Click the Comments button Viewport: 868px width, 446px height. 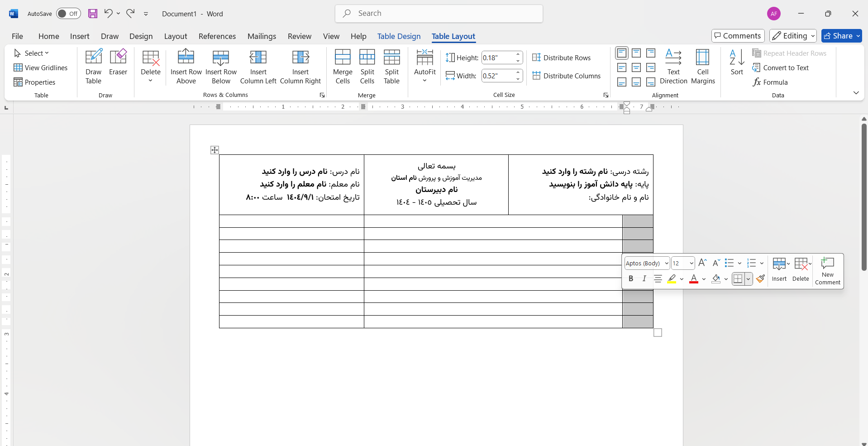click(738, 36)
